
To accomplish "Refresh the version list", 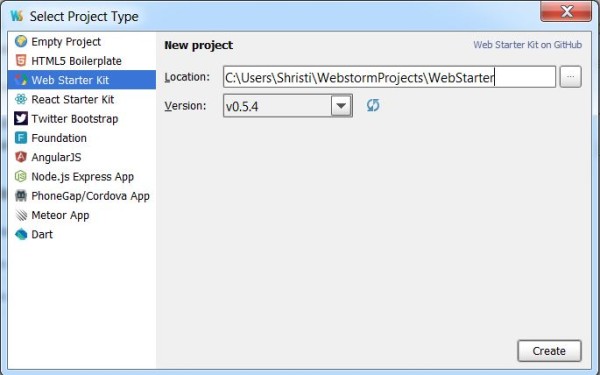I will pyautogui.click(x=373, y=105).
